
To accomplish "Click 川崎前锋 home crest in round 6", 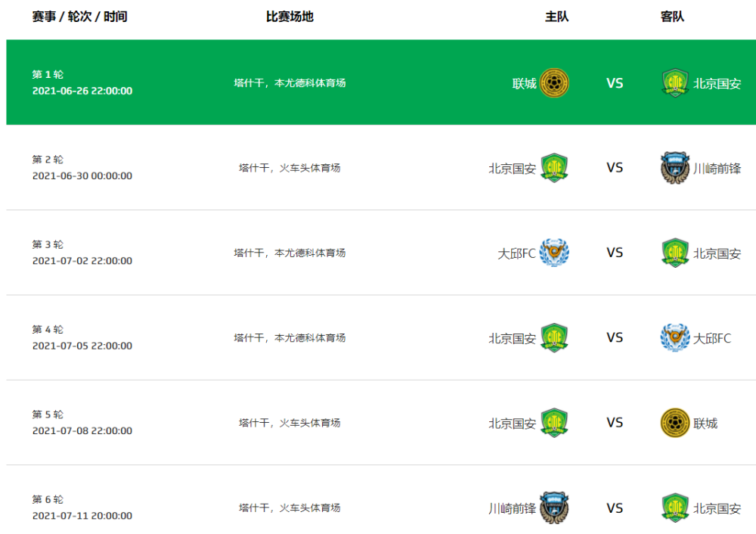I will [x=554, y=508].
